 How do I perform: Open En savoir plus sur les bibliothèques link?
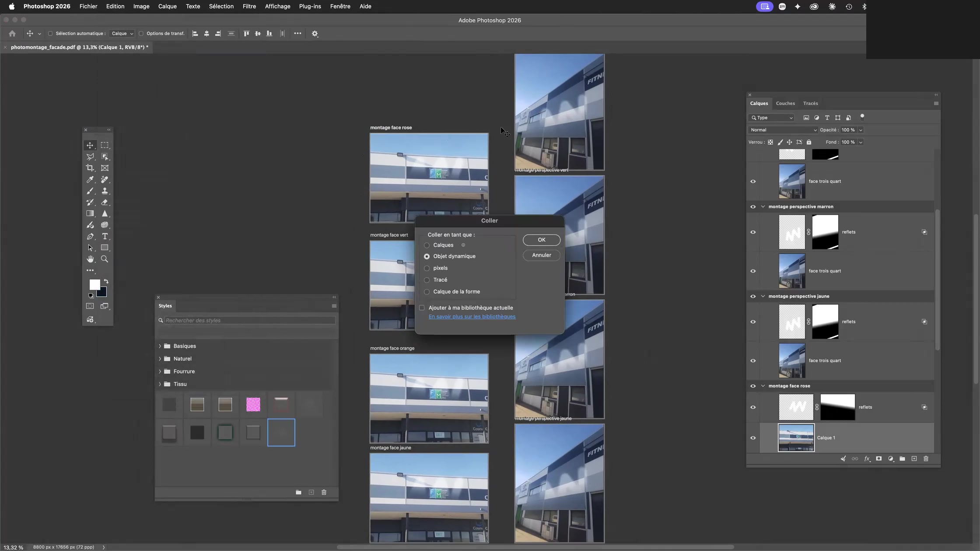pyautogui.click(x=472, y=317)
